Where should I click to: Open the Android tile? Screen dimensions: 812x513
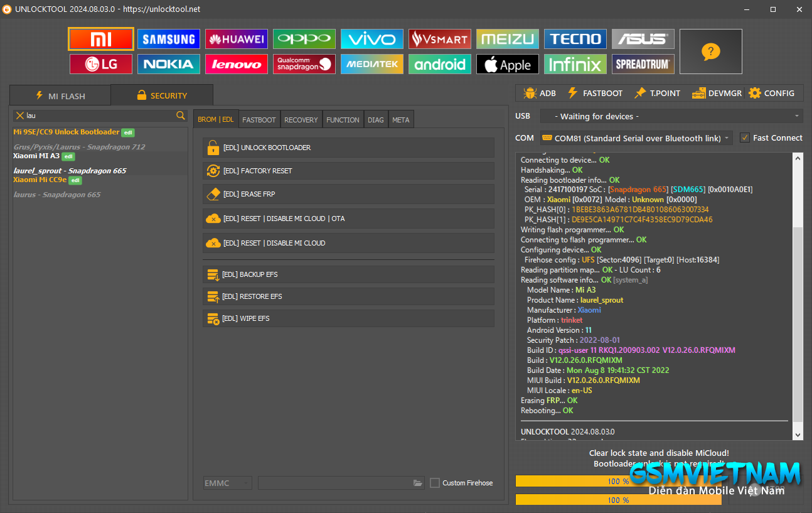point(440,64)
